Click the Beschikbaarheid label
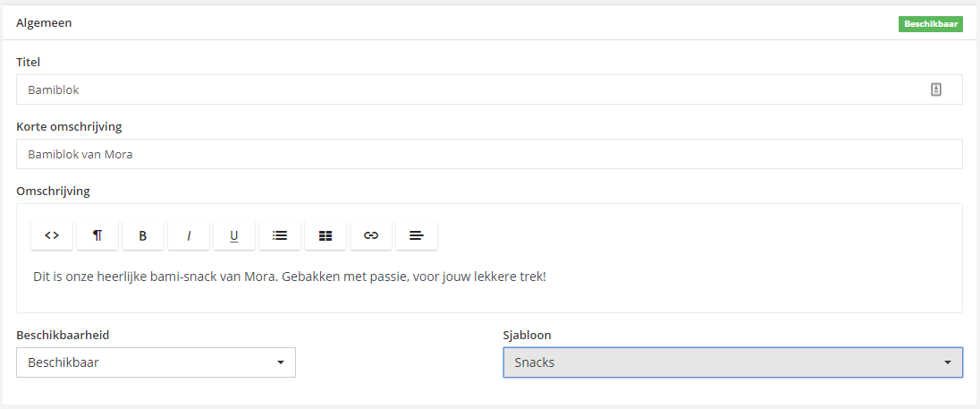980x409 pixels. click(69, 335)
